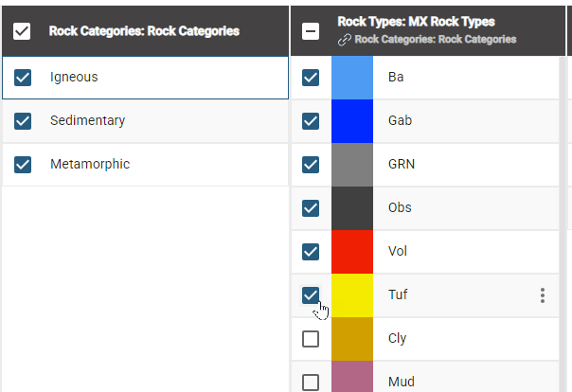Click the gray GRN color swatch
The height and width of the screenshot is (392, 572).
[x=352, y=165]
